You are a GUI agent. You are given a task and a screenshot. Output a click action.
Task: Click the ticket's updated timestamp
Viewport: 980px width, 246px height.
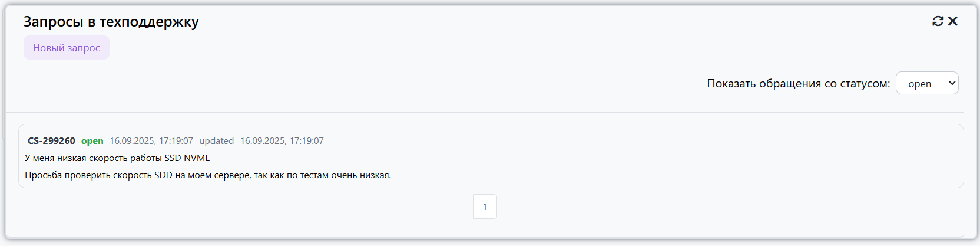coord(282,141)
